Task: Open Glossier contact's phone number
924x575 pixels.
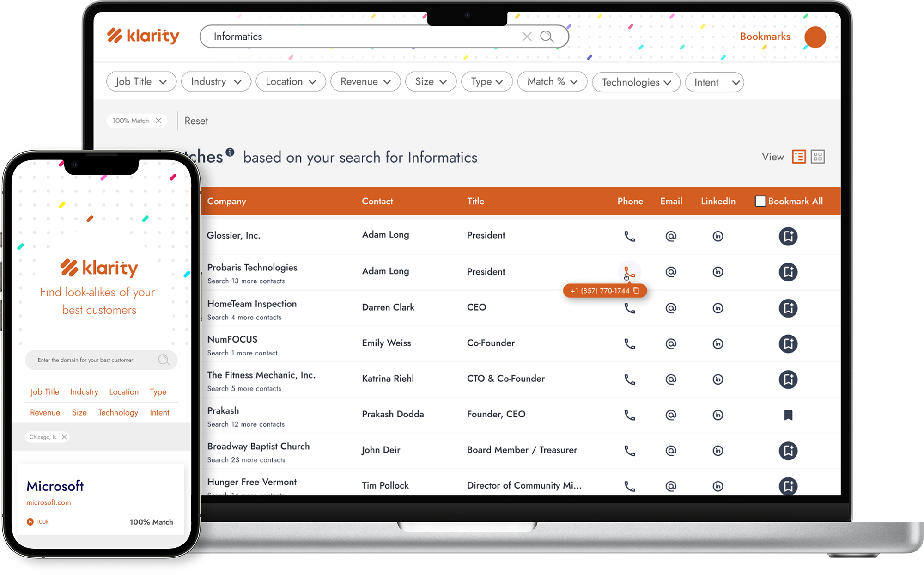Action: pyautogui.click(x=629, y=236)
